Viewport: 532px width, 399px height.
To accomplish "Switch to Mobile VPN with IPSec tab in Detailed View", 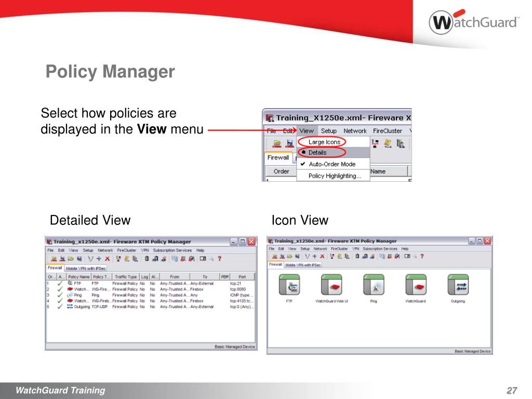I will click(x=86, y=269).
